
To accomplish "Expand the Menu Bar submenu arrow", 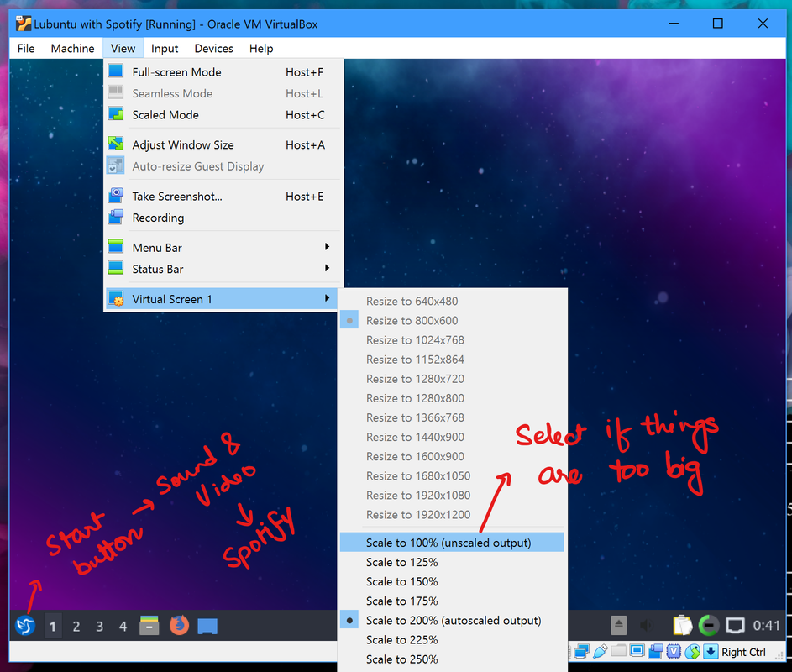I will pos(328,247).
